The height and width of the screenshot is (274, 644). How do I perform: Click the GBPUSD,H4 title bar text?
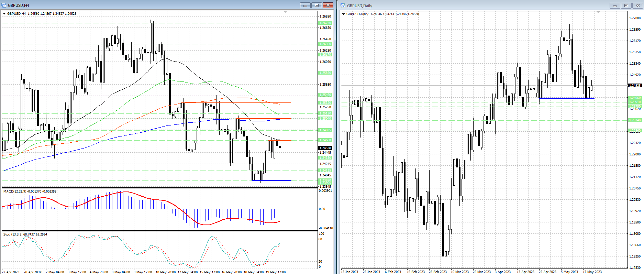19,5
